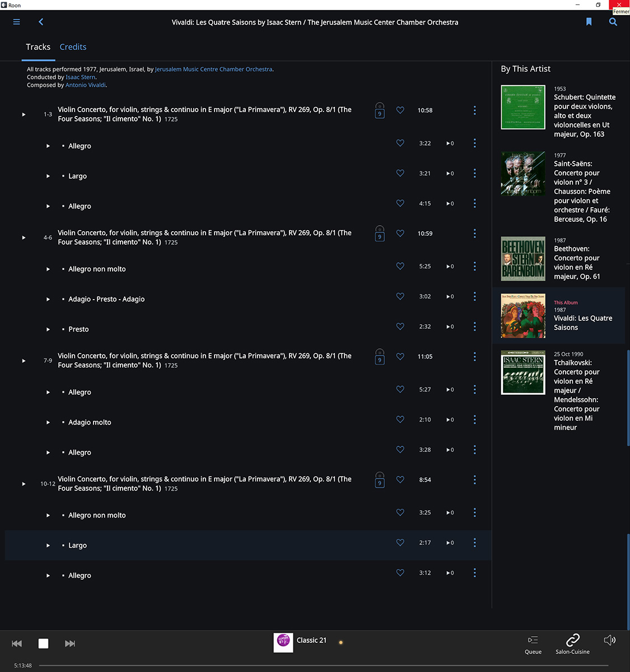Screen dimensions: 630x672
Task: Select the "Adagio molto" track title
Action: (90, 422)
